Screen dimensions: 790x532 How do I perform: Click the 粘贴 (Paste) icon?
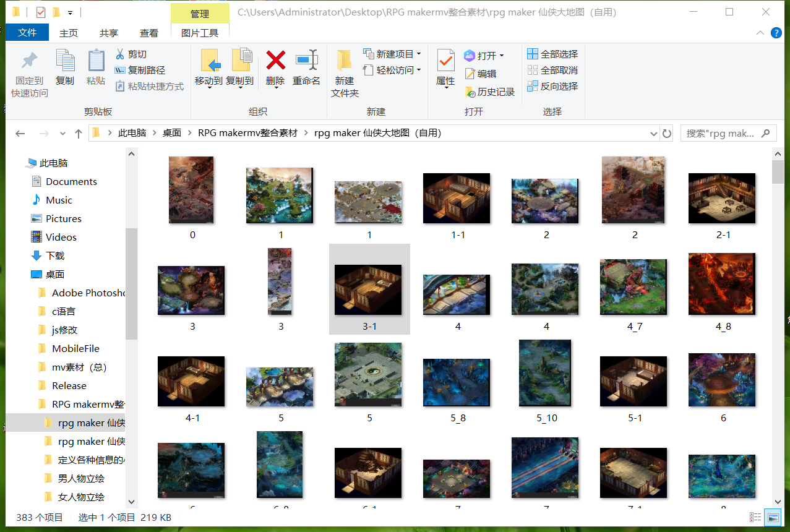coord(95,68)
